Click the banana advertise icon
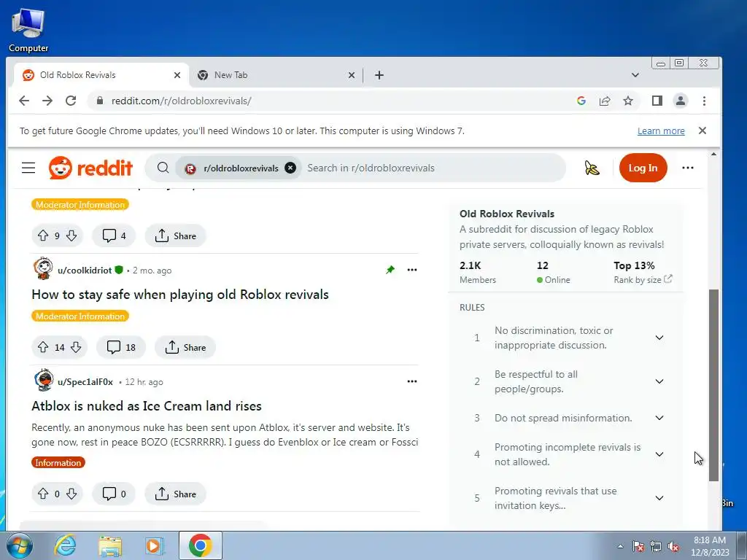 coord(592,168)
